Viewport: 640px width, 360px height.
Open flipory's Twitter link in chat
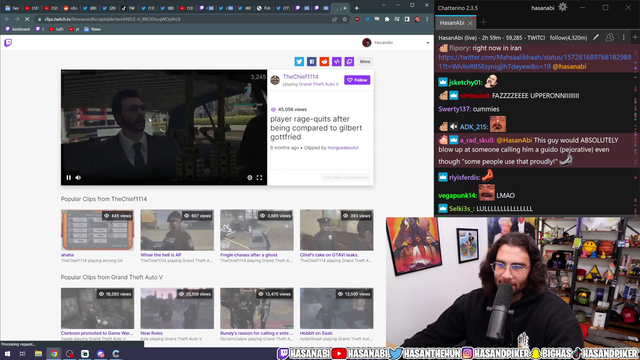(x=535, y=62)
